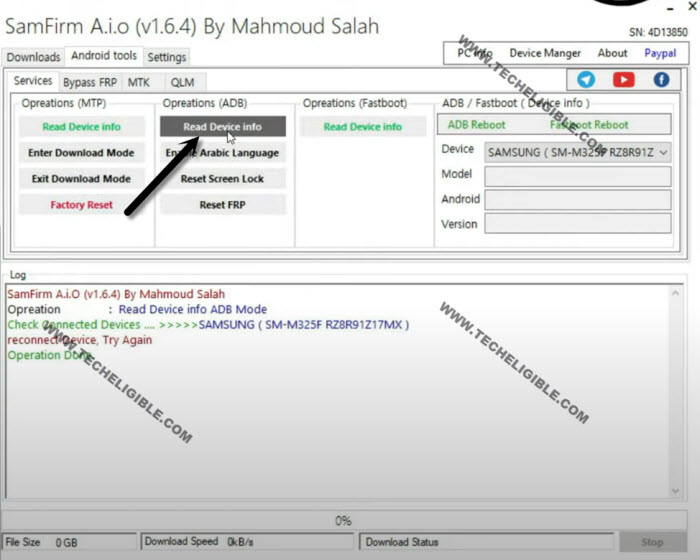This screenshot has height=560, width=700.
Task: Open Device Manger from top menu
Action: (545, 53)
